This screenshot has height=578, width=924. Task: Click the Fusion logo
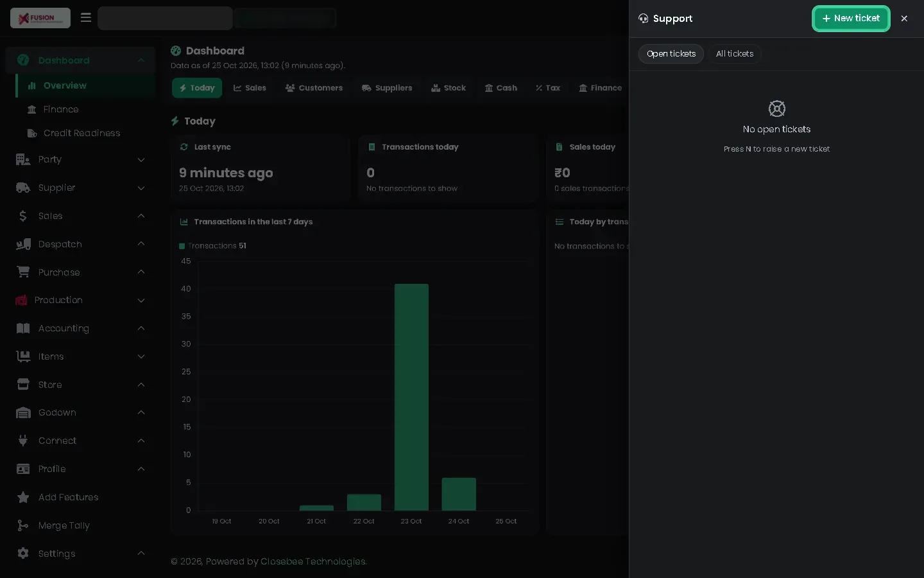point(40,18)
